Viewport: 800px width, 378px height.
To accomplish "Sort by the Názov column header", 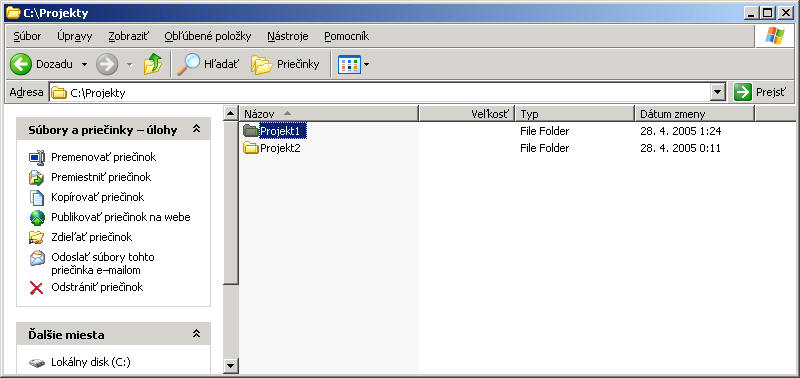I will 329,114.
